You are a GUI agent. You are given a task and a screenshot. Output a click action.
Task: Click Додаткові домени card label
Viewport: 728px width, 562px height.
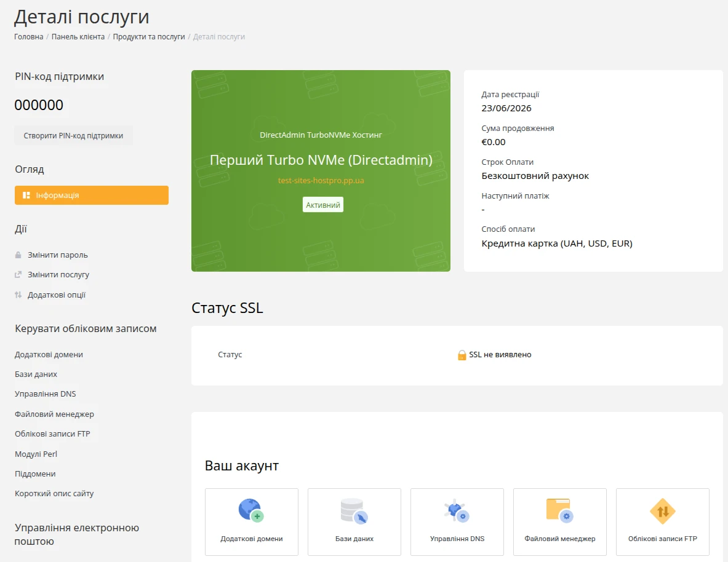click(252, 539)
